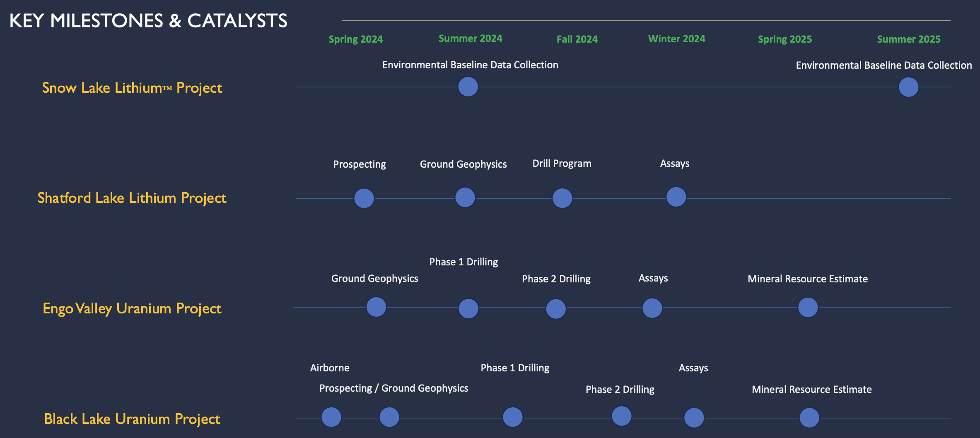The width and height of the screenshot is (980, 438).
Task: Select Engo Valley Phase 1 Drilling marker
Action: coord(468,308)
